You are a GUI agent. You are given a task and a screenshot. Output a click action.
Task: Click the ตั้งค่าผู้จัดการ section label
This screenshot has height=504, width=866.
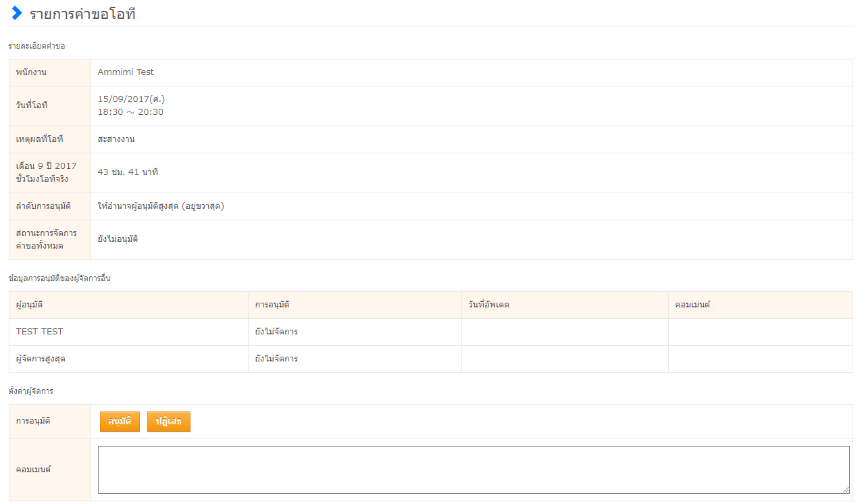(x=31, y=391)
